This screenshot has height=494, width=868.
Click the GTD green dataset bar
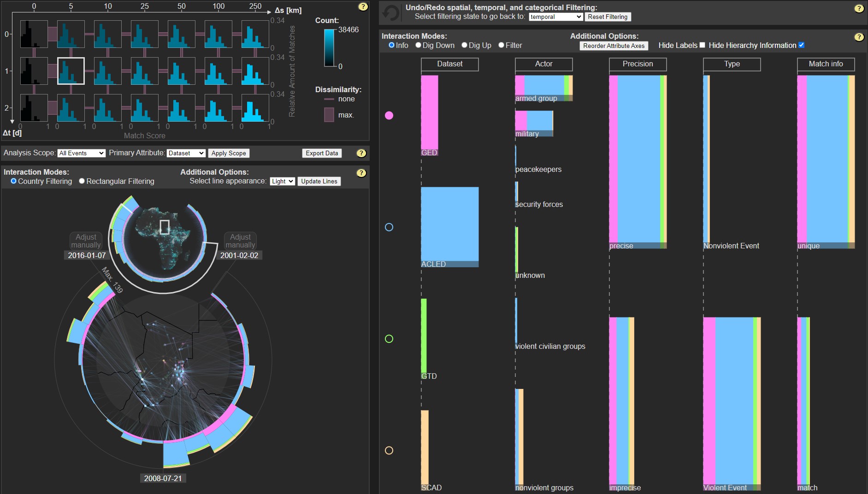click(x=424, y=339)
